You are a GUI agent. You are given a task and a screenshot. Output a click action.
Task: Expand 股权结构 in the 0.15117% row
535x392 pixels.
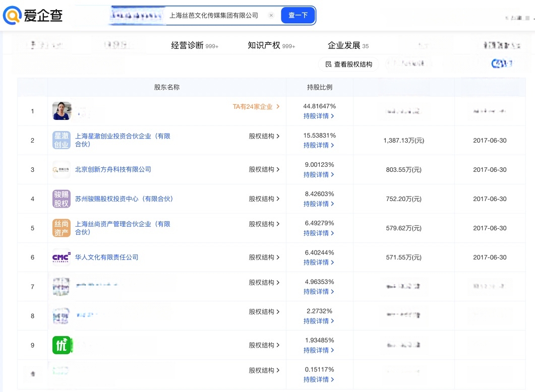(264, 370)
